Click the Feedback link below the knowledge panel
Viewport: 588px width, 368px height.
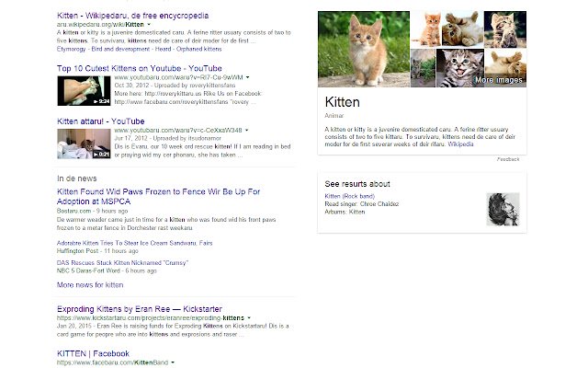click(508, 159)
